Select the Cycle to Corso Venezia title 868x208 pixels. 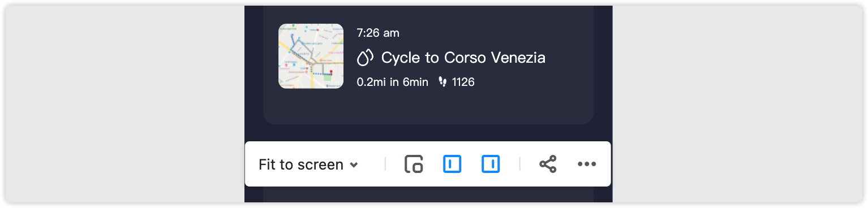[x=463, y=57]
